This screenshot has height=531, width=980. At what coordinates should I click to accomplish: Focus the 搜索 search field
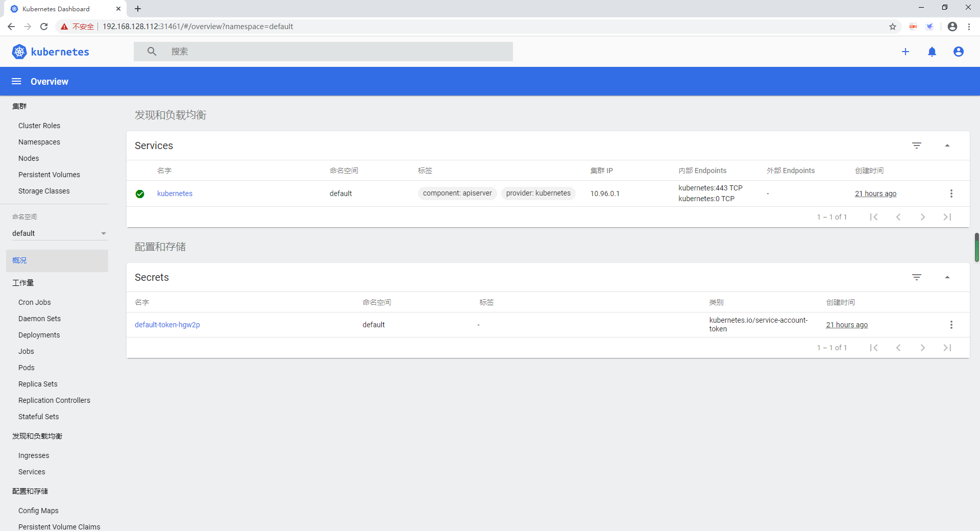pyautogui.click(x=323, y=52)
